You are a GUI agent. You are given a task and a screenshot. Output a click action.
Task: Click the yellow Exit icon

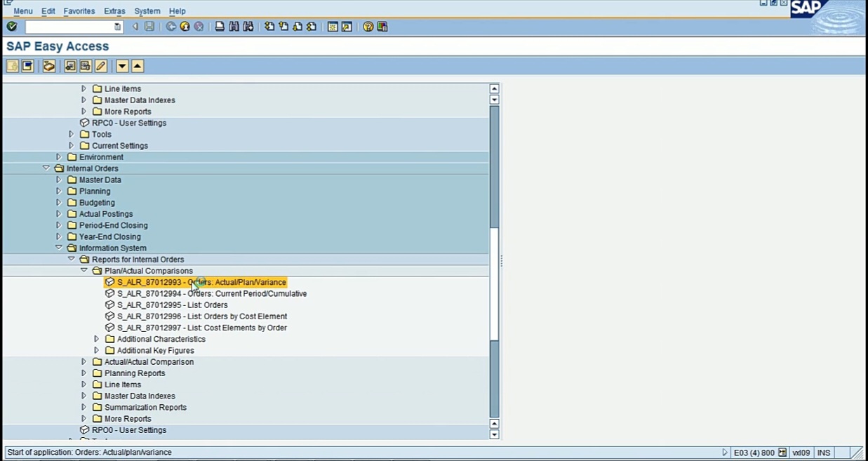click(x=185, y=27)
